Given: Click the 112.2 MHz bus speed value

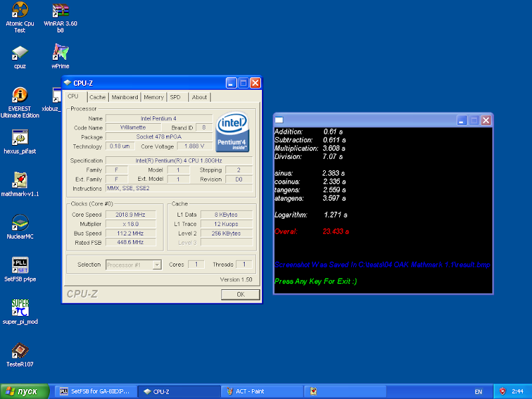Looking at the screenshot, I should (130, 233).
